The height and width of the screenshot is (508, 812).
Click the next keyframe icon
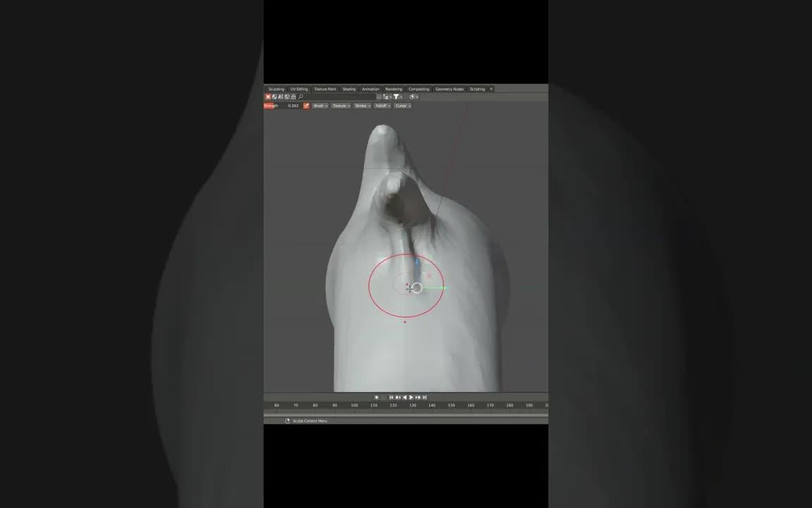click(x=417, y=397)
